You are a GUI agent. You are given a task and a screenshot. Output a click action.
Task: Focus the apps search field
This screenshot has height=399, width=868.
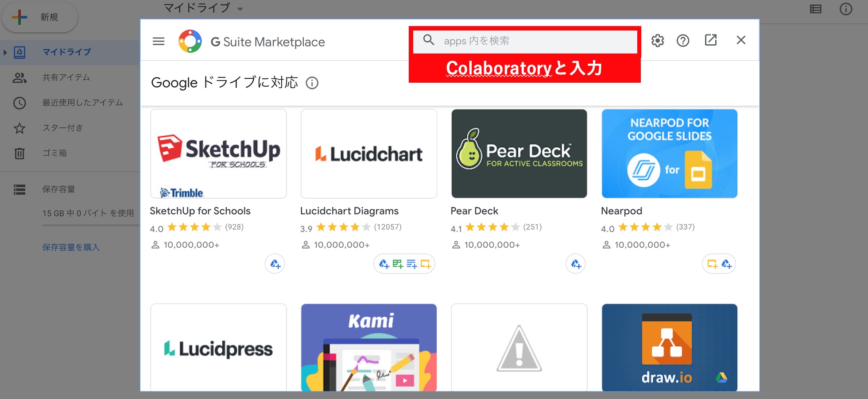525,41
